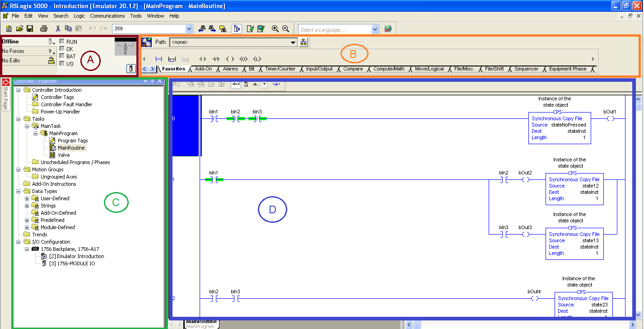Viewport: 644px width, 329px height.
Task: Collapse the Tasks folder
Action: coord(19,119)
